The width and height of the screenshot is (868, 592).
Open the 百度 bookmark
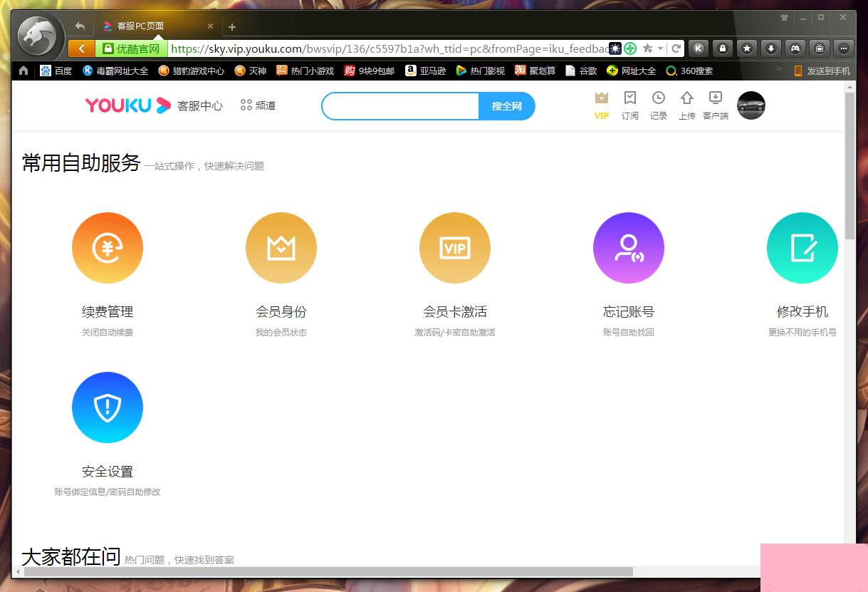pos(56,71)
